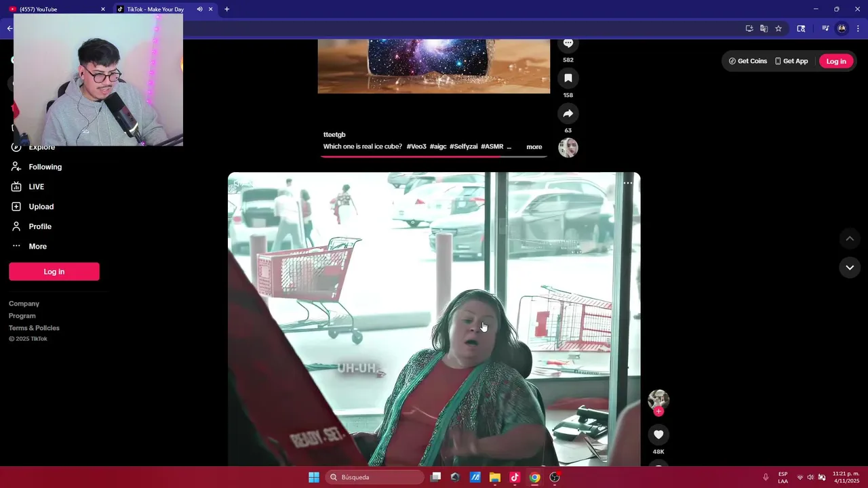Image resolution: width=868 pixels, height=488 pixels.
Task: Expand the caption with the more link
Action: tap(534, 147)
